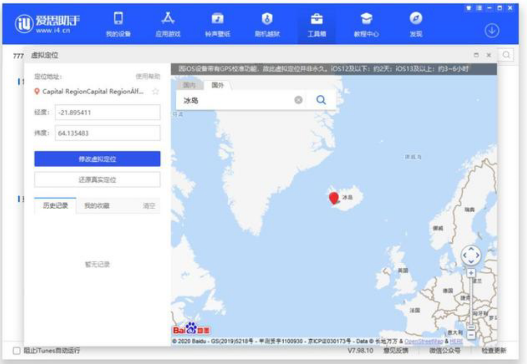Viewport: 527px width, 364px height.
Task: Open the 教程中心 tutorial center
Action: pos(366,24)
